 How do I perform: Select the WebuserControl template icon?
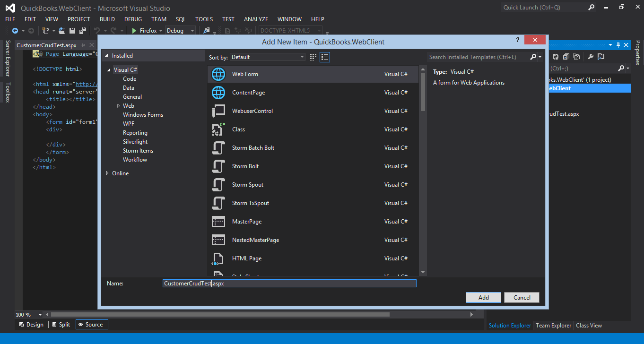coord(218,111)
